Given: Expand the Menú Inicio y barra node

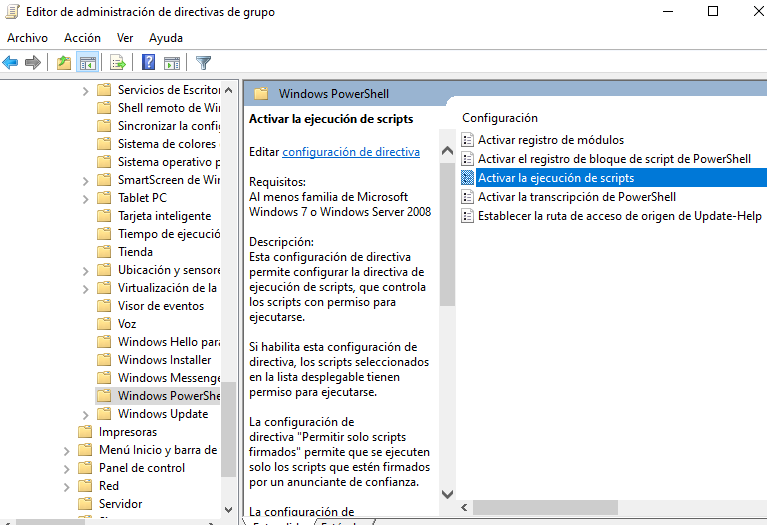Looking at the screenshot, I should click(x=67, y=451).
